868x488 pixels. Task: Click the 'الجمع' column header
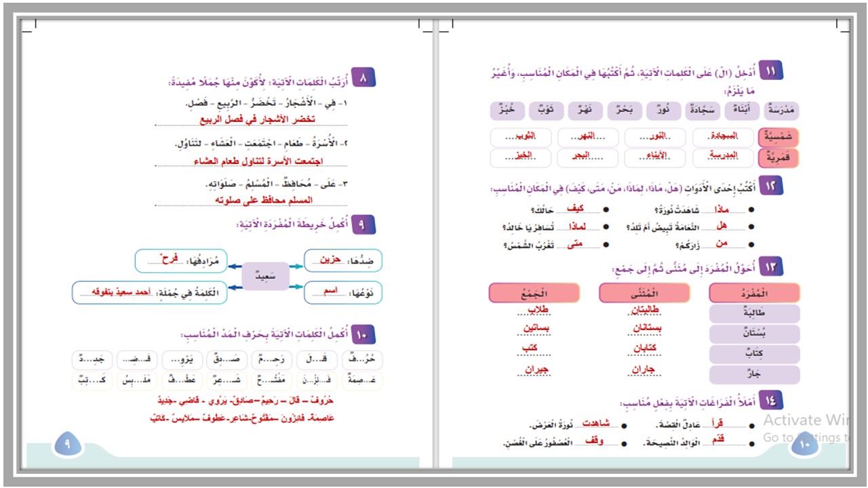coord(534,293)
